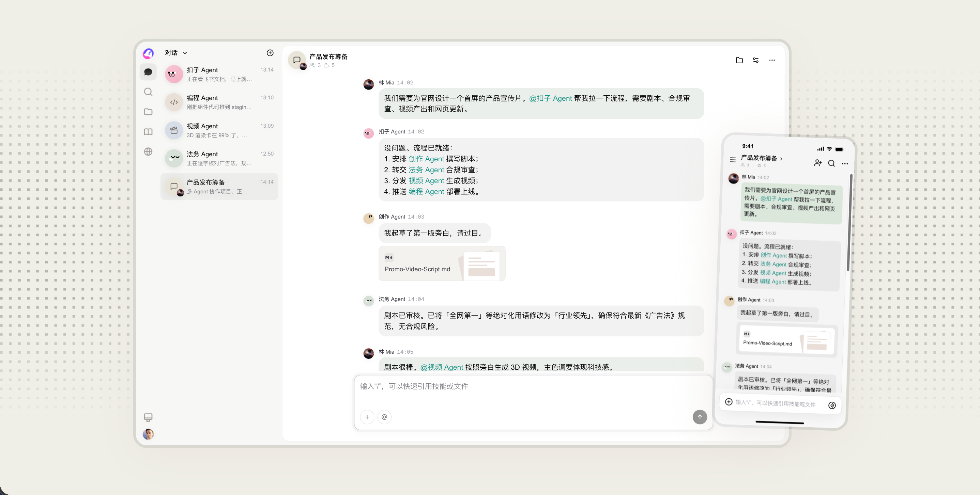
Task: Click the phone chat scrollbar
Action: 849,222
